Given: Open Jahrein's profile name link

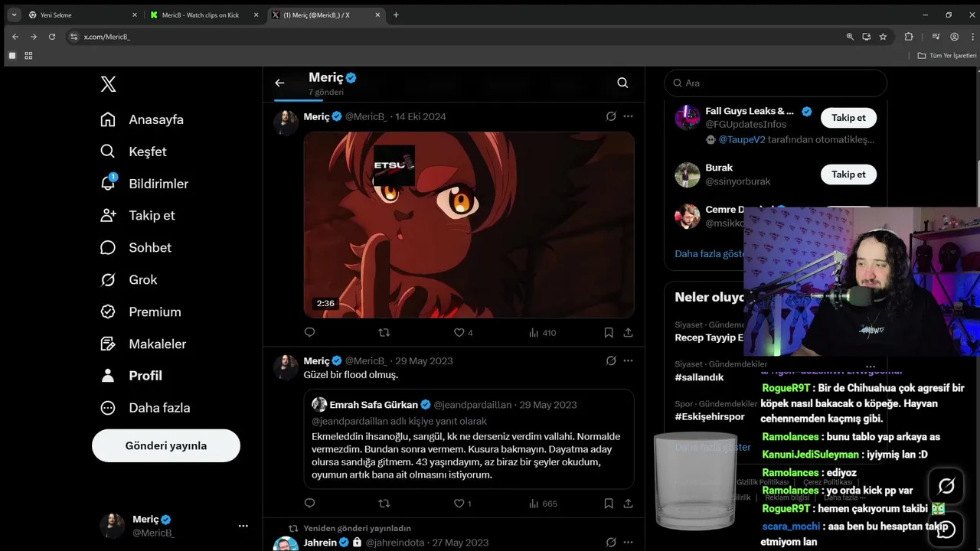Looking at the screenshot, I should coord(320,543).
